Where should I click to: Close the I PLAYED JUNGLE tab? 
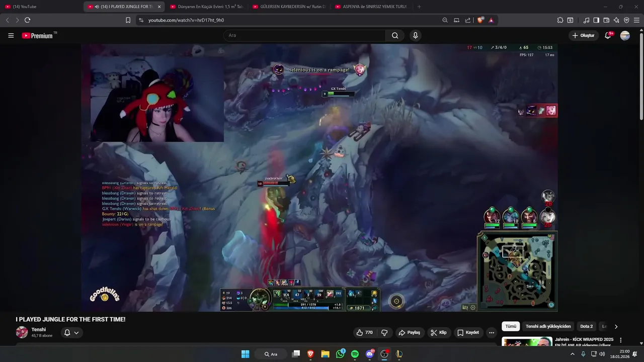(x=159, y=7)
